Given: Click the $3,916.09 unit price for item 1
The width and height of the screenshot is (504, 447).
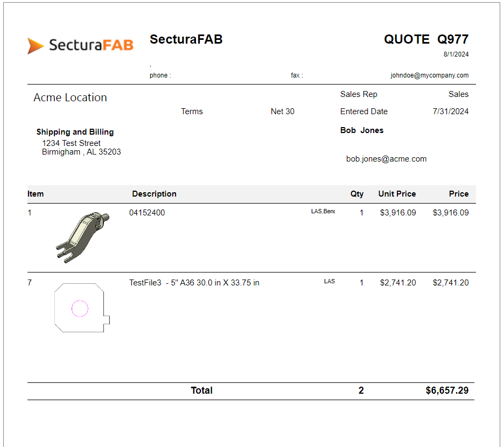Looking at the screenshot, I should coord(397,213).
